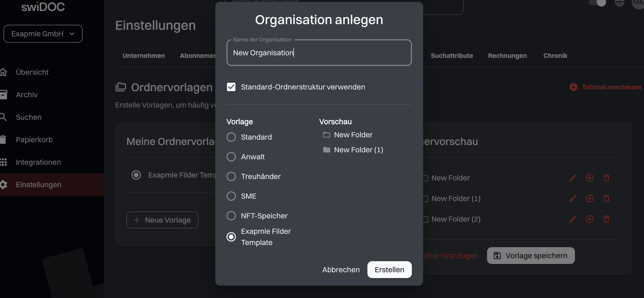
Task: Delete New Folder (2) via trash icon
Action: click(x=606, y=219)
